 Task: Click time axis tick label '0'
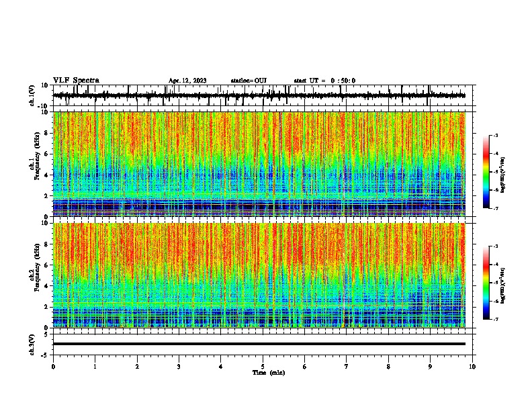click(x=53, y=366)
